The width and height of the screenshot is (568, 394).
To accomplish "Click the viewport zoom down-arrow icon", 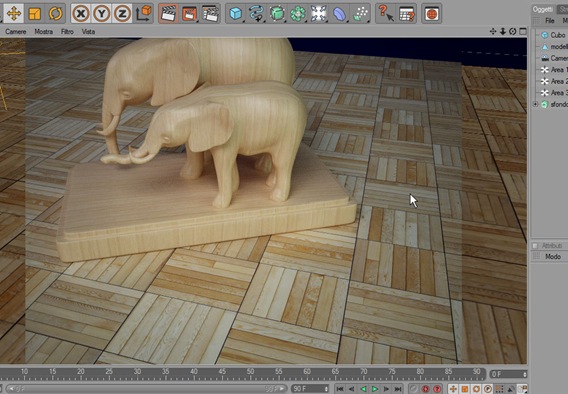I will click(x=503, y=32).
